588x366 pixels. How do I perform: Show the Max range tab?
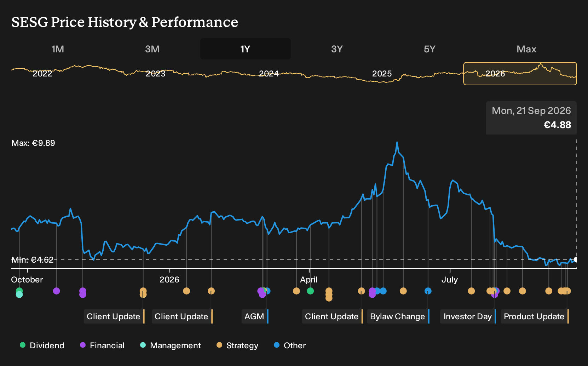(526, 49)
